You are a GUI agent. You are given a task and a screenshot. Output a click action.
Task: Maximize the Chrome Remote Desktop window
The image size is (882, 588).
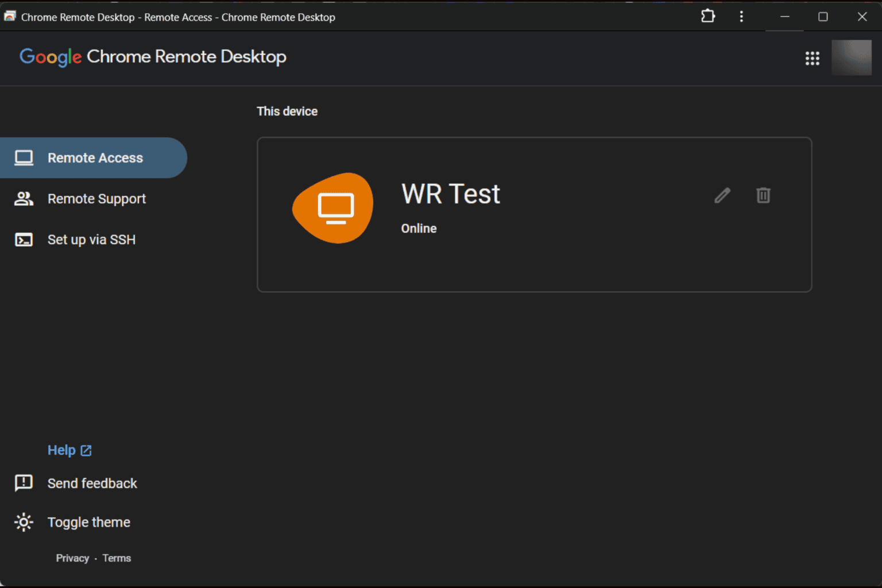click(823, 17)
